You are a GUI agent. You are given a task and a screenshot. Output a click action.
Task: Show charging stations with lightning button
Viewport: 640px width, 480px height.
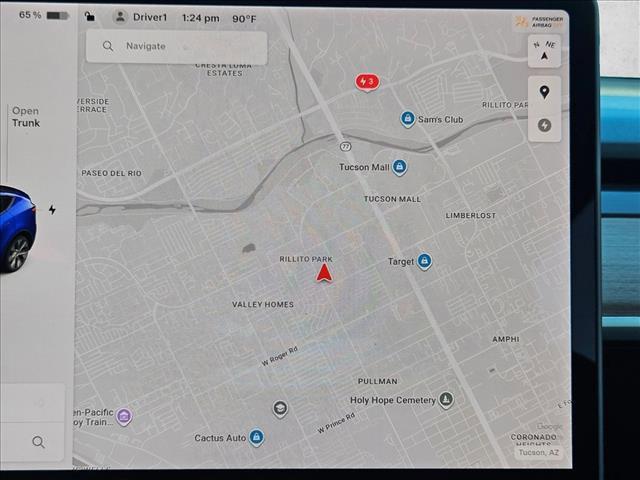point(544,125)
